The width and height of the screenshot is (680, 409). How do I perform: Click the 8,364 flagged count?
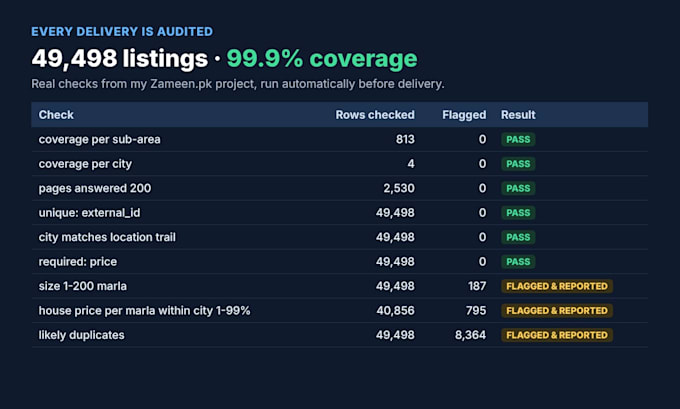point(470,335)
